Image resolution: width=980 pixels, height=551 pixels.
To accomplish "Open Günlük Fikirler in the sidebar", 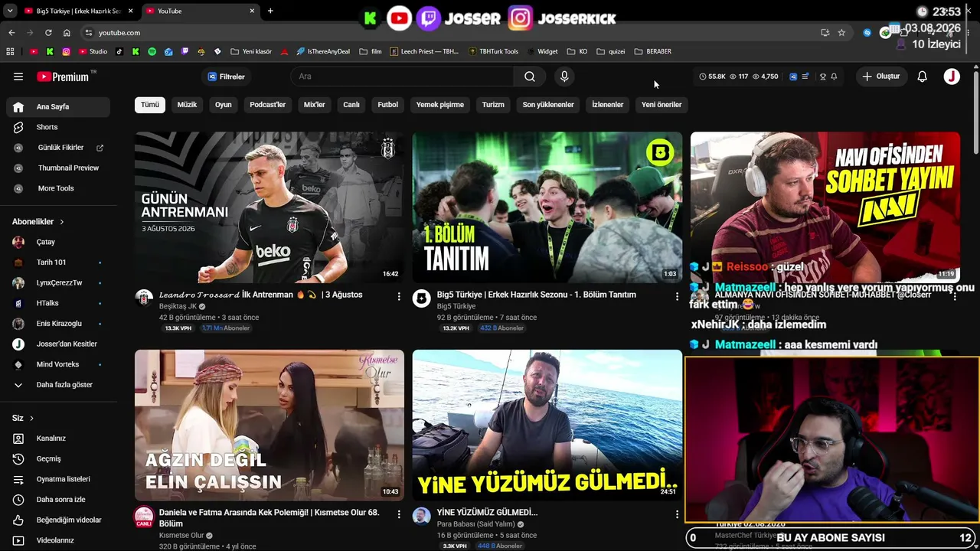I will pos(58,148).
